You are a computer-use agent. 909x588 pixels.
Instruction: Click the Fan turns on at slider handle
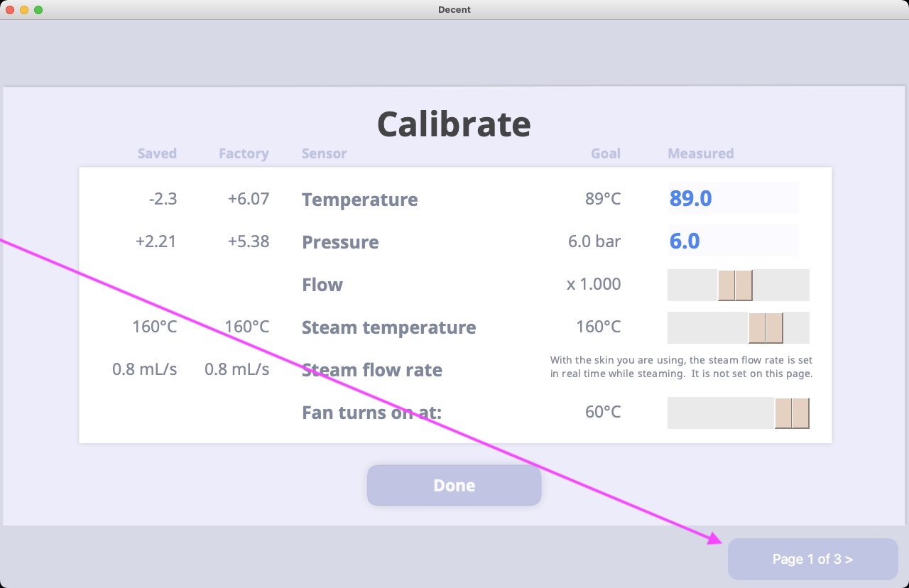[792, 413]
